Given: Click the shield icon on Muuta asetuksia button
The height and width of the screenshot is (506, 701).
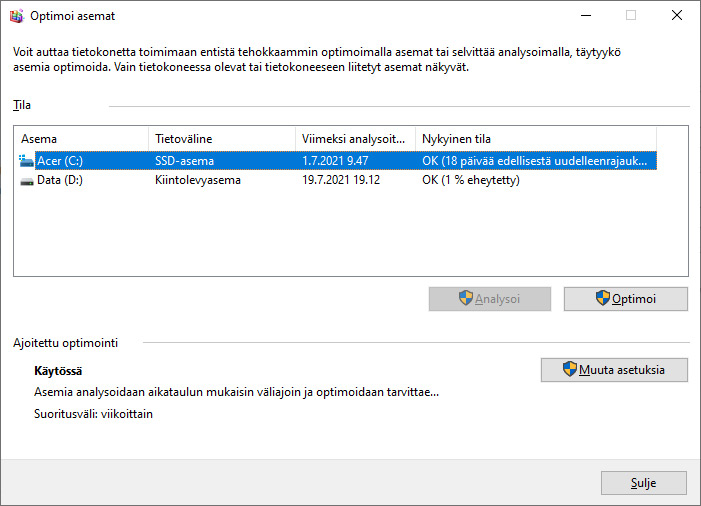Looking at the screenshot, I should tap(570, 369).
